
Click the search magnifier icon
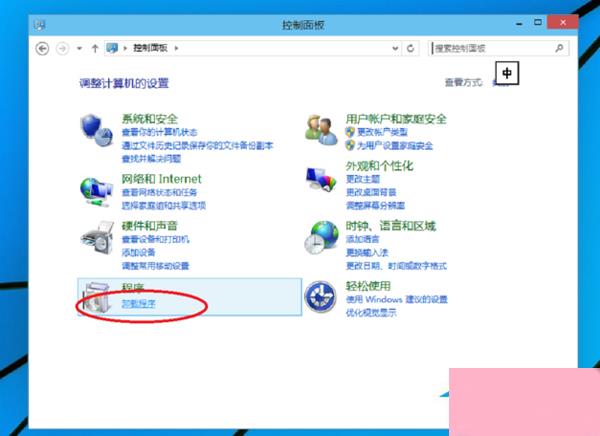[559, 48]
